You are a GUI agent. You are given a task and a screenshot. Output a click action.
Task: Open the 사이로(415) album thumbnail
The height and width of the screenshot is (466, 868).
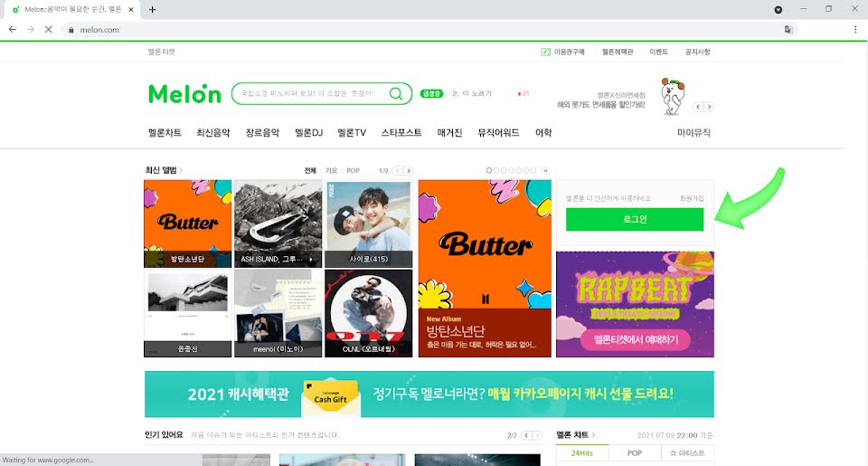[369, 223]
